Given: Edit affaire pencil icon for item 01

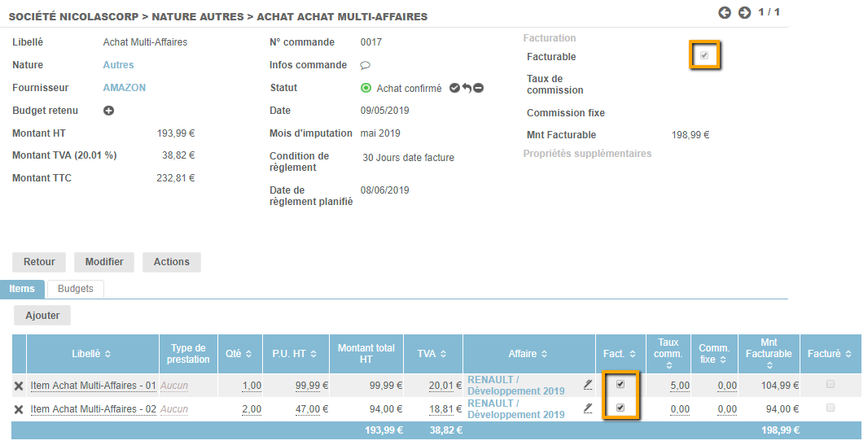Looking at the screenshot, I should 588,385.
